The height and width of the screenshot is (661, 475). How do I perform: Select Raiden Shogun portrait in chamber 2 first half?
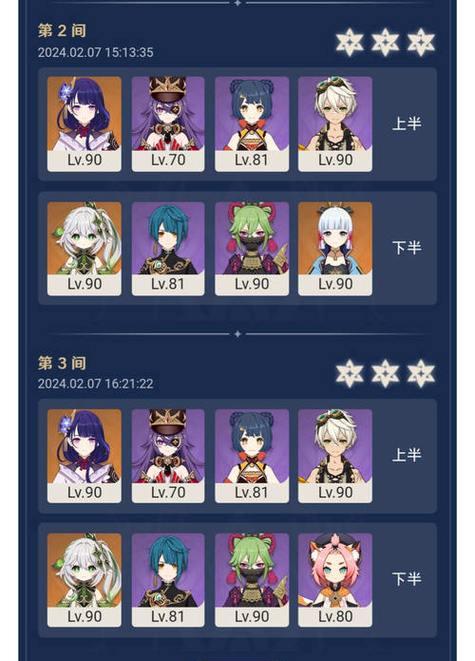(84, 124)
